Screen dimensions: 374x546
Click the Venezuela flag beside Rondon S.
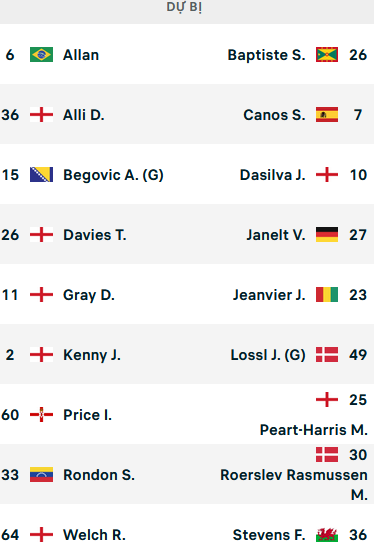coord(41,475)
